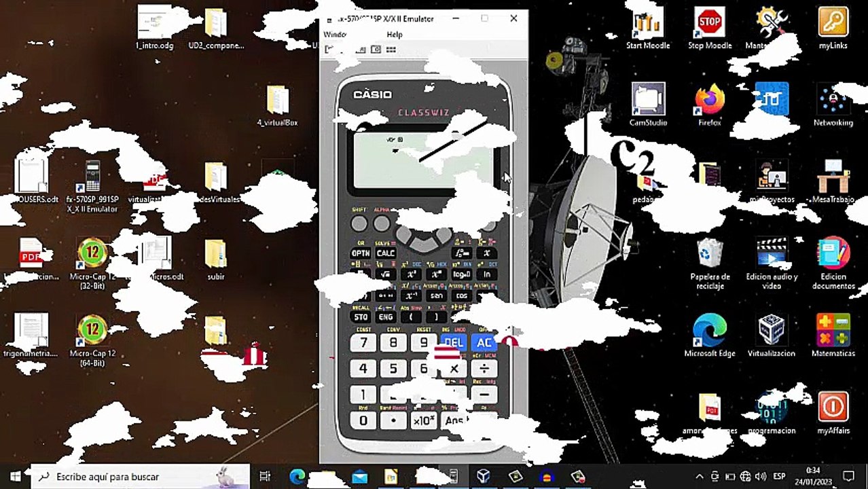Click the ln key on the calculator
868x489 pixels.
point(487,274)
